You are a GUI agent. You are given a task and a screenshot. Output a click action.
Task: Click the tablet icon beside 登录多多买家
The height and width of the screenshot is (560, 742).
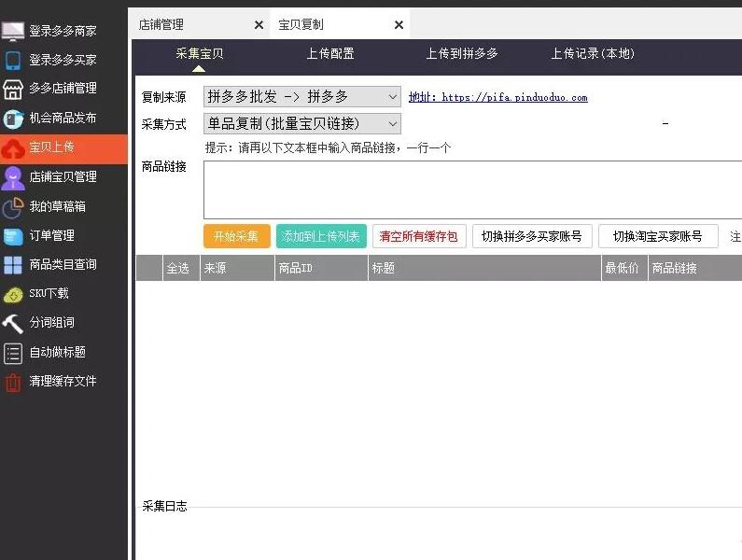pos(13,60)
